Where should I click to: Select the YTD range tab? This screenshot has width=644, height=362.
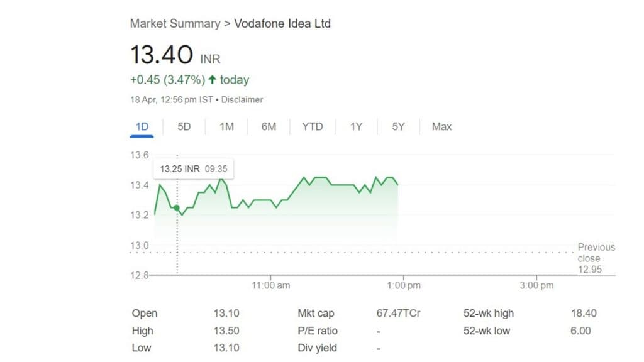(x=312, y=126)
